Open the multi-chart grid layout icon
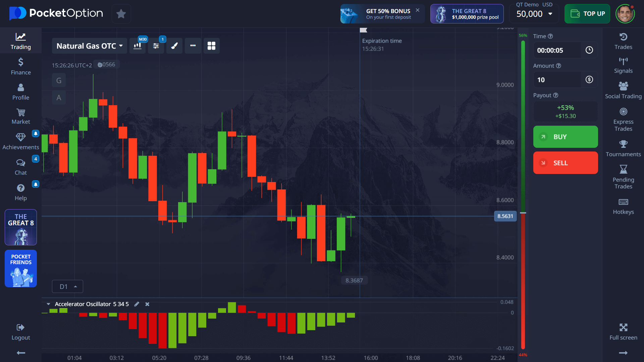 click(x=211, y=46)
